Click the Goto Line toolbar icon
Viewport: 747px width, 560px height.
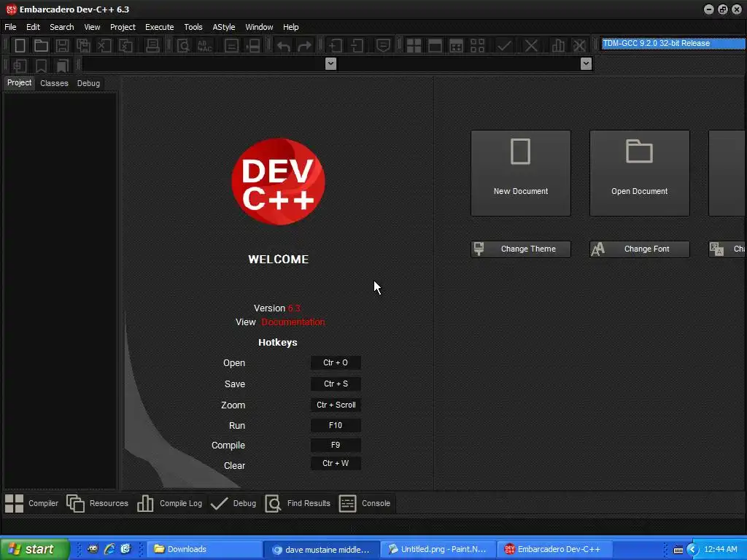(253, 46)
